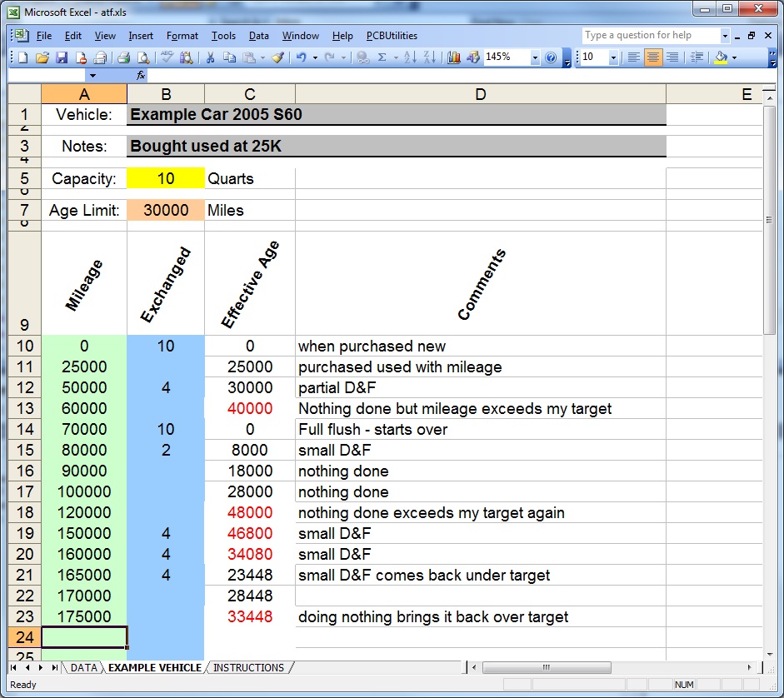Open the font size dropdown
784x698 pixels.
(x=614, y=57)
